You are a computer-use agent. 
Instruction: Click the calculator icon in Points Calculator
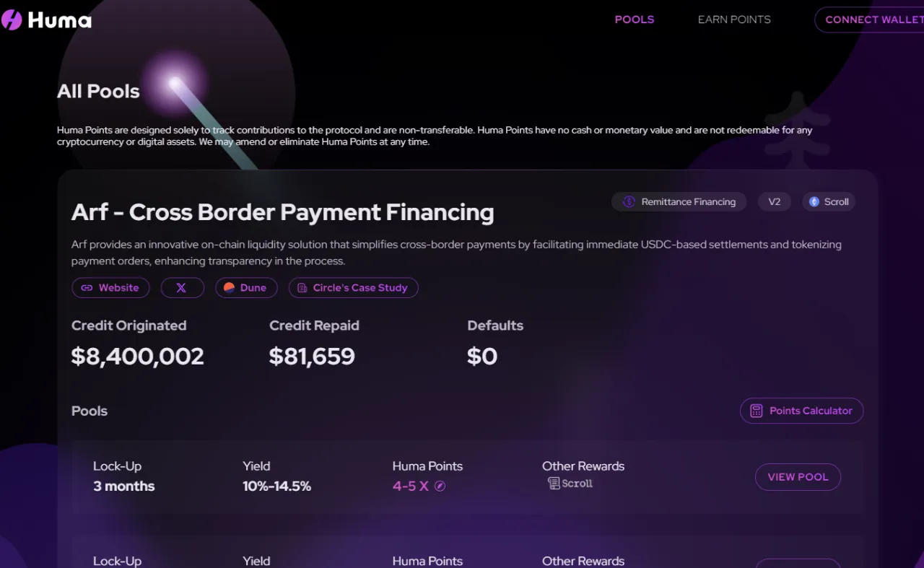coord(756,411)
